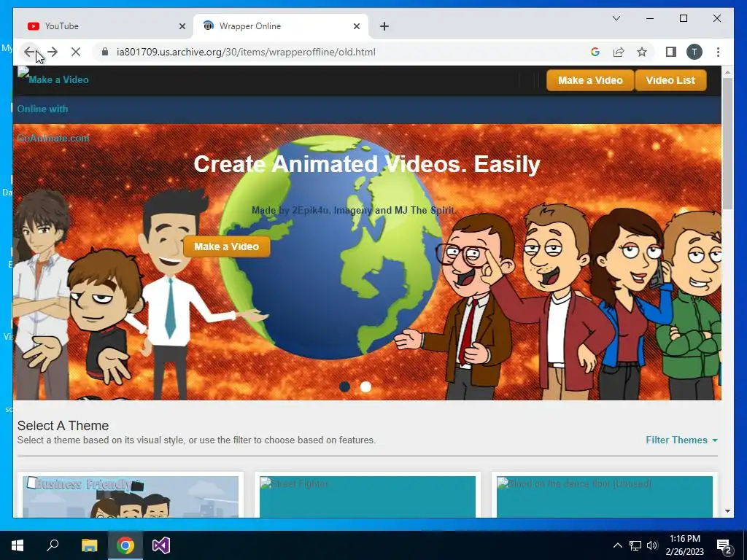Open the volume tray icon

click(652, 545)
